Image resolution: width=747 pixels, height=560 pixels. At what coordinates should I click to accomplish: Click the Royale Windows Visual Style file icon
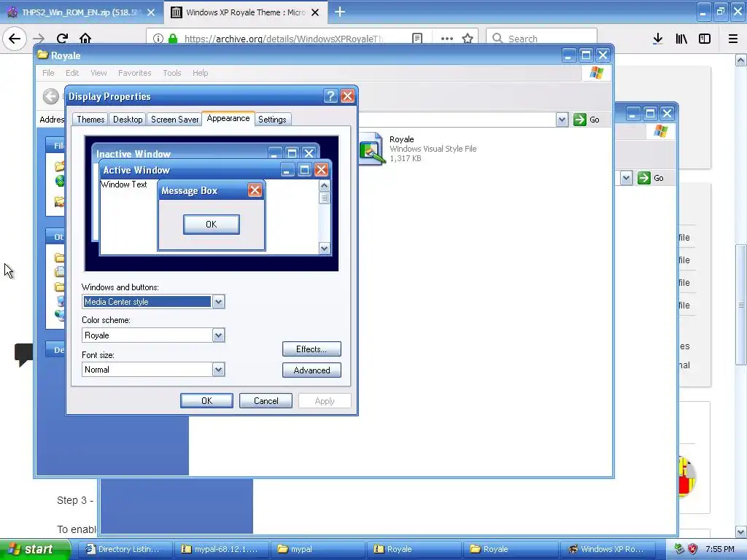pos(371,149)
